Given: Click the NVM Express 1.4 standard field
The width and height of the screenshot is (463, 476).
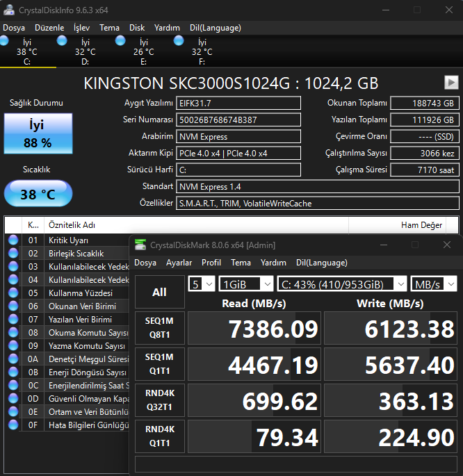Looking at the screenshot, I should (318, 186).
